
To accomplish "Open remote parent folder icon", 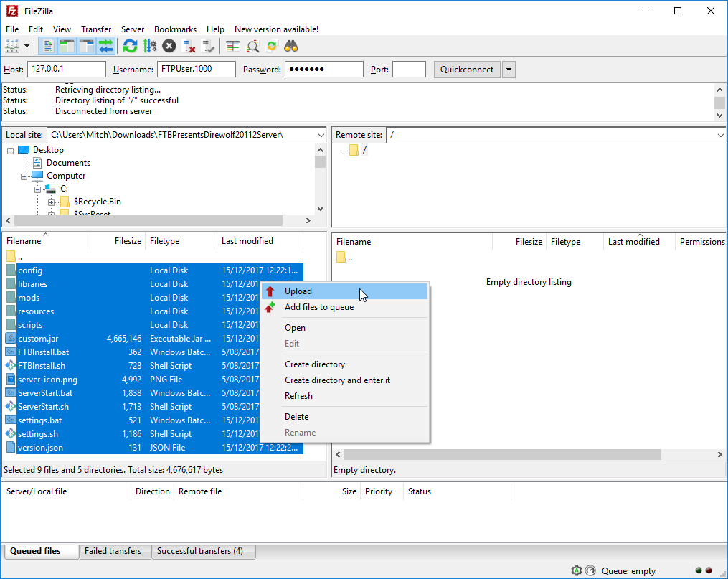I will 341,258.
